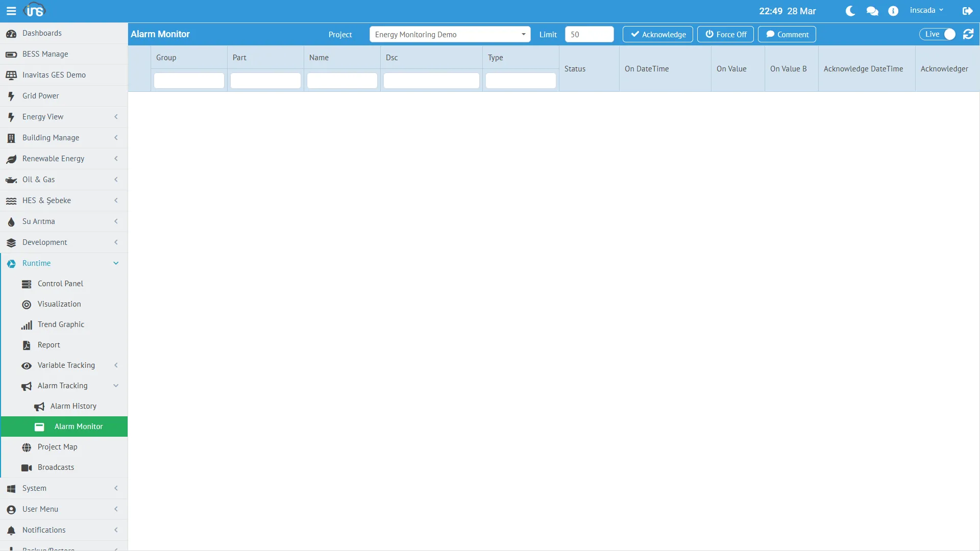
Task: Open the Control Panel item
Action: pos(60,284)
